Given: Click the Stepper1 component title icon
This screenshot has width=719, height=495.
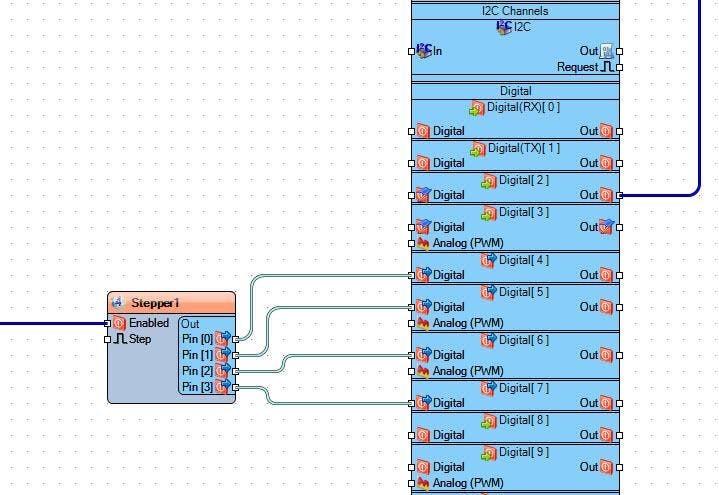Looking at the screenshot, I should click(x=117, y=302).
